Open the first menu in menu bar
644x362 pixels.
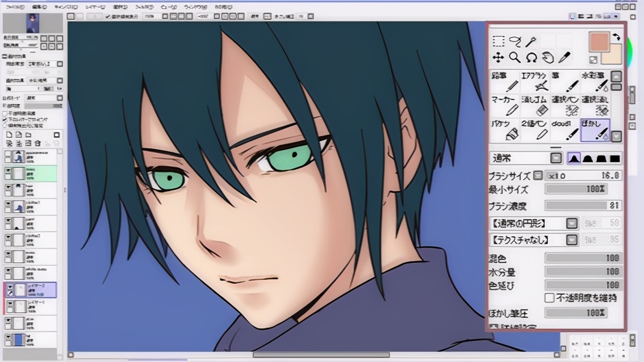[x=15, y=7]
